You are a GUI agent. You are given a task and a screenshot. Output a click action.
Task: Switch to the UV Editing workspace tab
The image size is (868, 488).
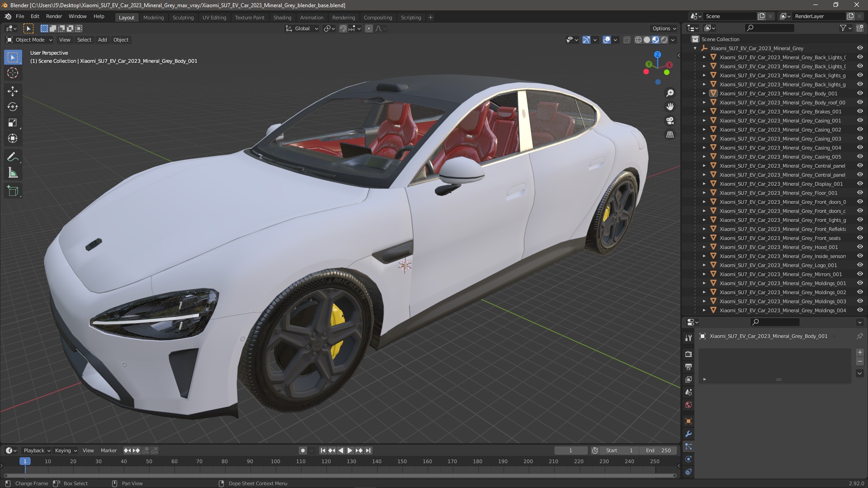coord(214,18)
